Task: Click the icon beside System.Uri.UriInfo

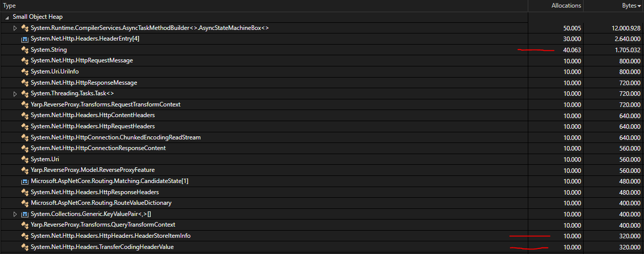Action: [24, 71]
